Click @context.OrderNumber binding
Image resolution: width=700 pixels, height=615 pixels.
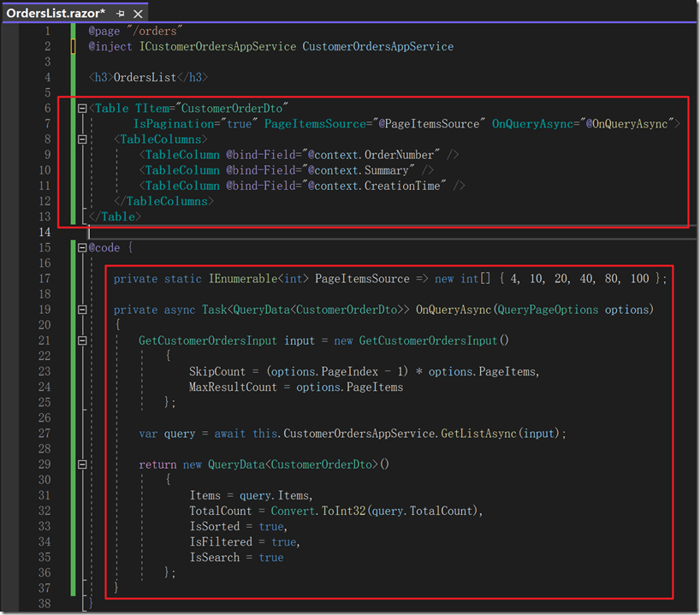point(371,155)
